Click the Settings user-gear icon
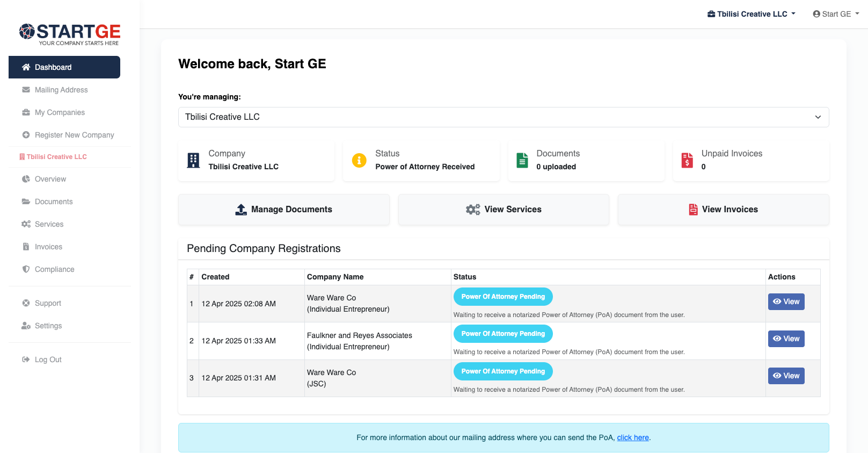The height and width of the screenshot is (453, 868). pyautogui.click(x=26, y=326)
